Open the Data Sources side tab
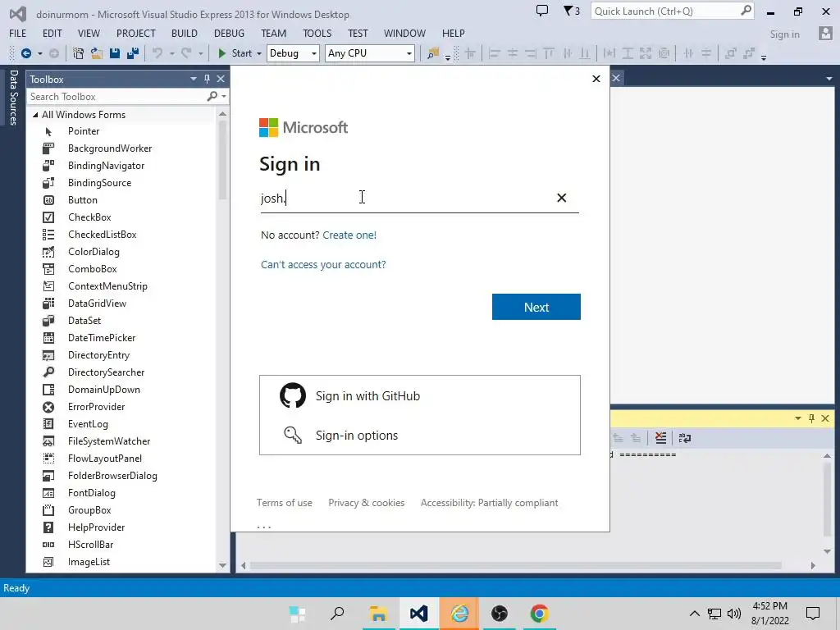The height and width of the screenshot is (630, 840). 13,98
